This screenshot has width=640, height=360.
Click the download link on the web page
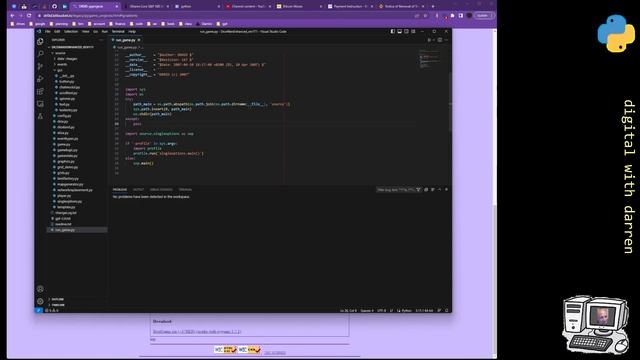pyautogui.click(x=197, y=331)
